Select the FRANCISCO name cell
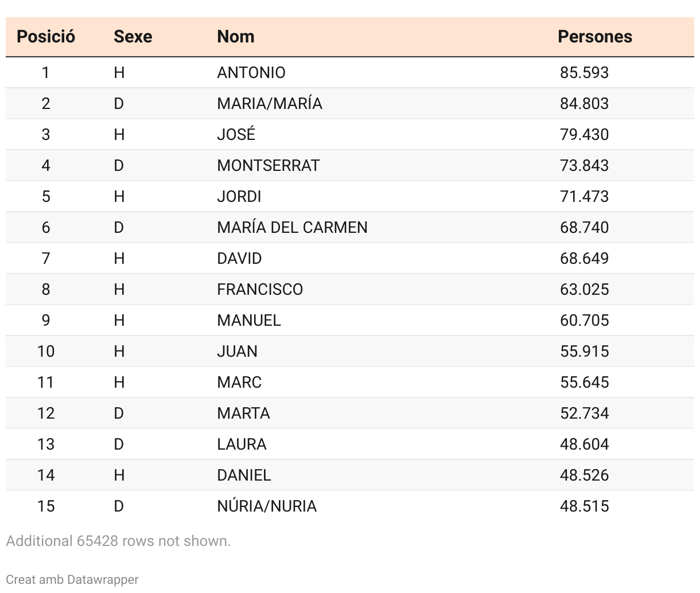This screenshot has height=593, width=700. (x=259, y=290)
